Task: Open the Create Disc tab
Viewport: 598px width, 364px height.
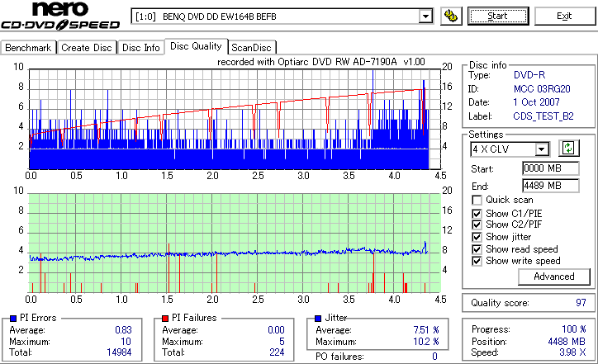Action: click(x=87, y=48)
